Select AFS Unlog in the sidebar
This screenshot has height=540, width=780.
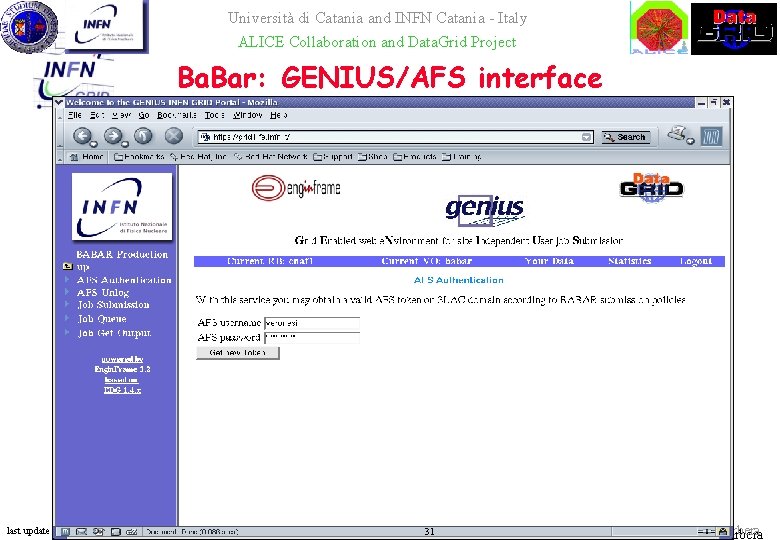[103, 292]
